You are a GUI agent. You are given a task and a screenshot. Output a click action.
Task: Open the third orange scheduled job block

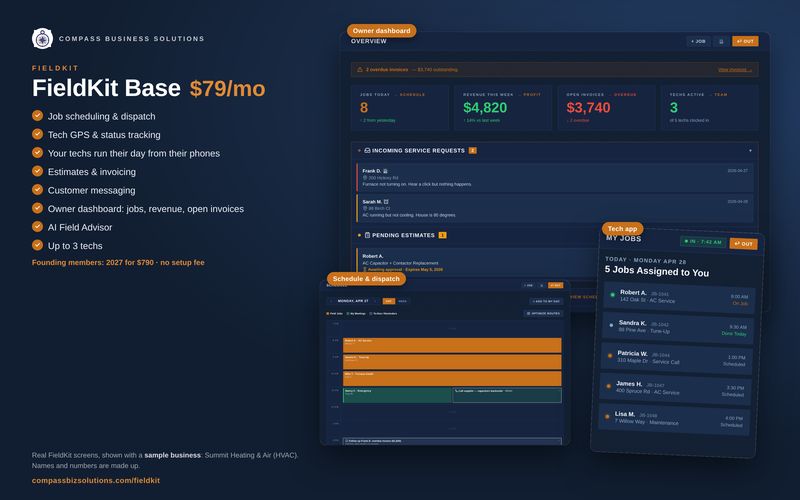tap(452, 379)
